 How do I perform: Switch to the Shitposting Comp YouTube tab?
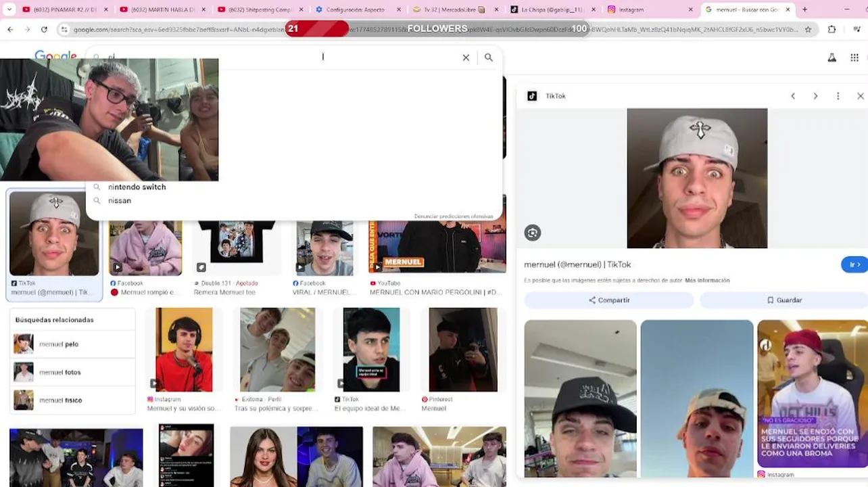point(261,9)
